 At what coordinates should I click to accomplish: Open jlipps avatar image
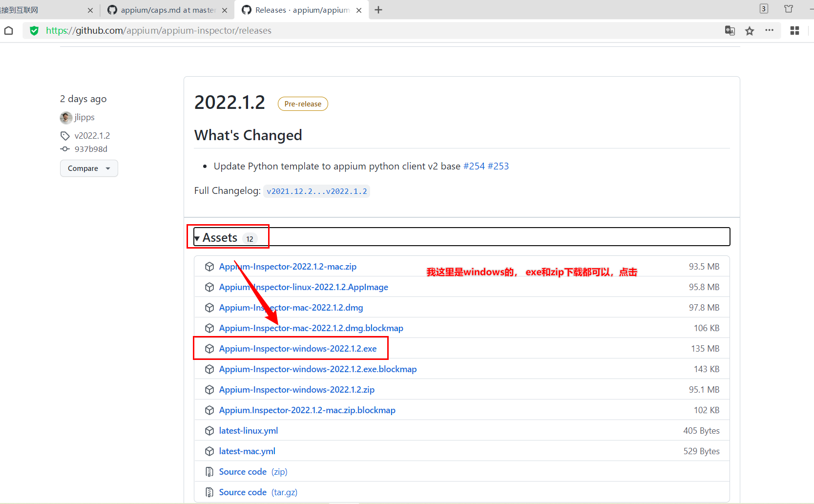coord(66,118)
